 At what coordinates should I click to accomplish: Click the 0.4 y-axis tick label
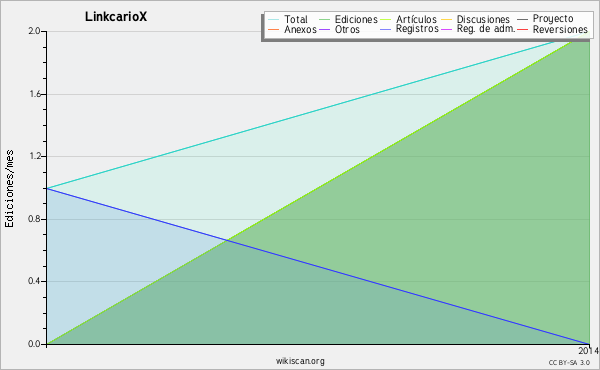tap(34, 282)
